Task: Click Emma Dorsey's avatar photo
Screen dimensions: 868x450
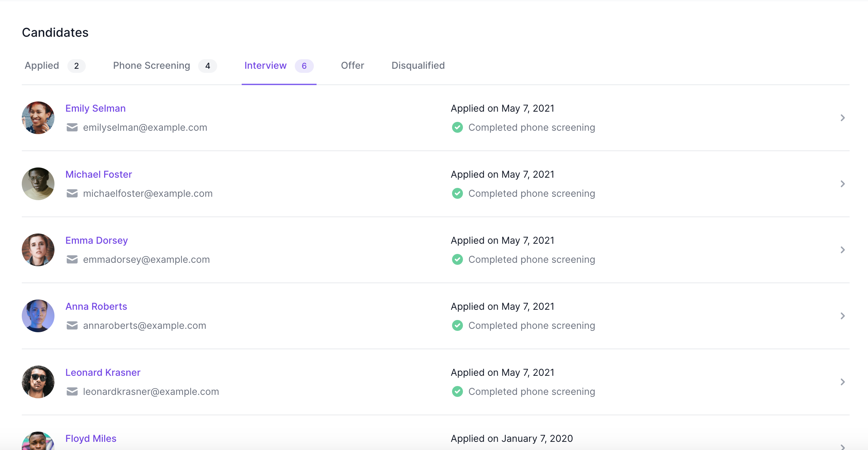Action: point(38,250)
